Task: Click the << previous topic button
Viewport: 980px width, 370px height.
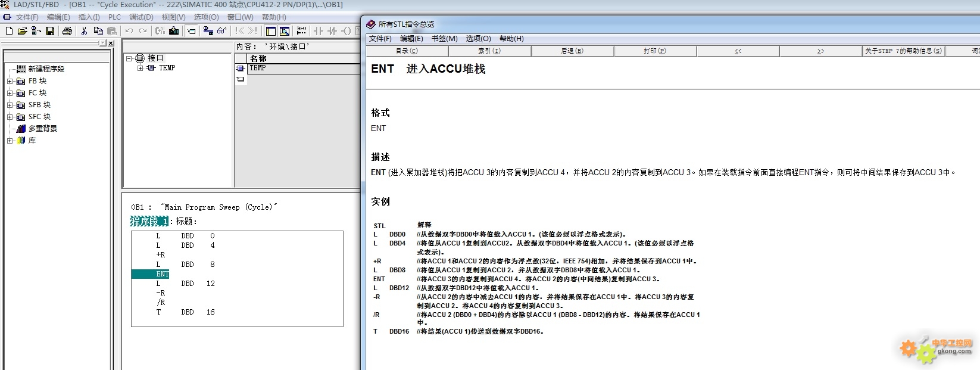Action: click(x=738, y=51)
